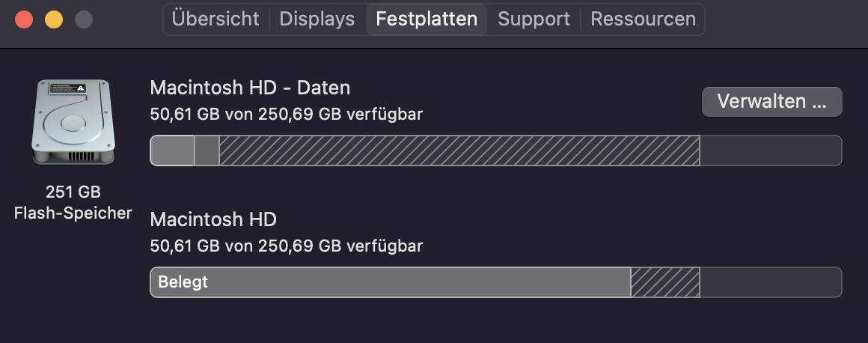Close the window with the red button
The image size is (868, 343).
[x=24, y=19]
